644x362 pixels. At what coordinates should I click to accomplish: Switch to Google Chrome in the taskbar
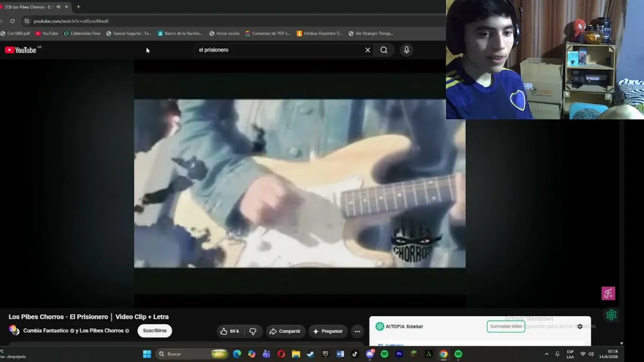pyautogui.click(x=443, y=354)
